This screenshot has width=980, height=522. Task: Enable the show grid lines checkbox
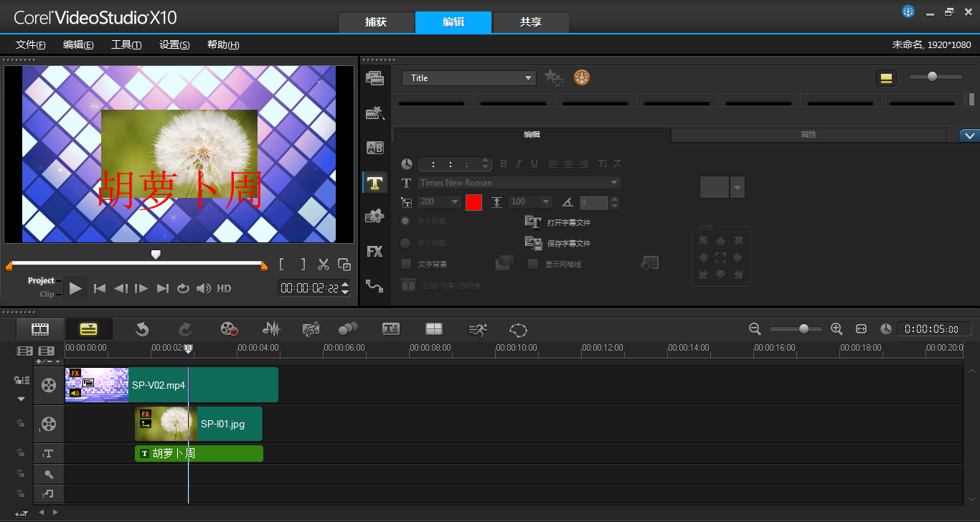coord(533,264)
